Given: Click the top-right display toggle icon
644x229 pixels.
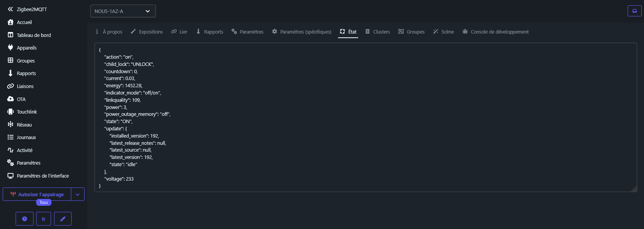Looking at the screenshot, I should coord(634,11).
